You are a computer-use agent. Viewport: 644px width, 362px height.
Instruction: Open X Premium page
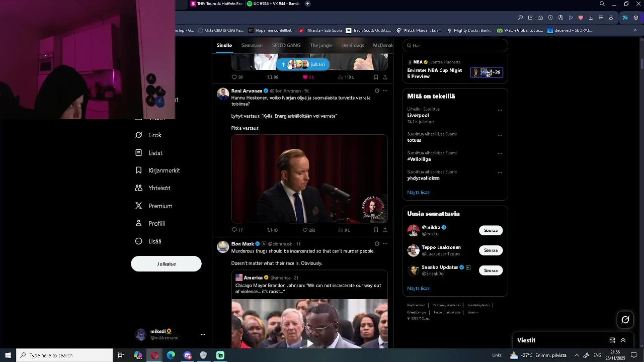coord(153,206)
